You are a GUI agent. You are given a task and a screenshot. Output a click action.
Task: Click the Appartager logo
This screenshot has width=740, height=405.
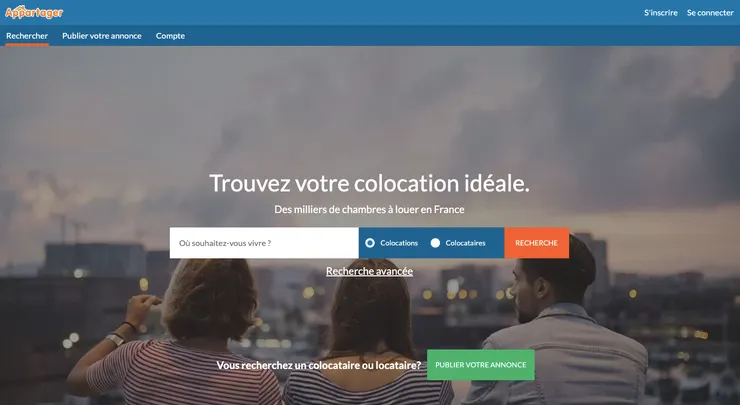click(34, 12)
